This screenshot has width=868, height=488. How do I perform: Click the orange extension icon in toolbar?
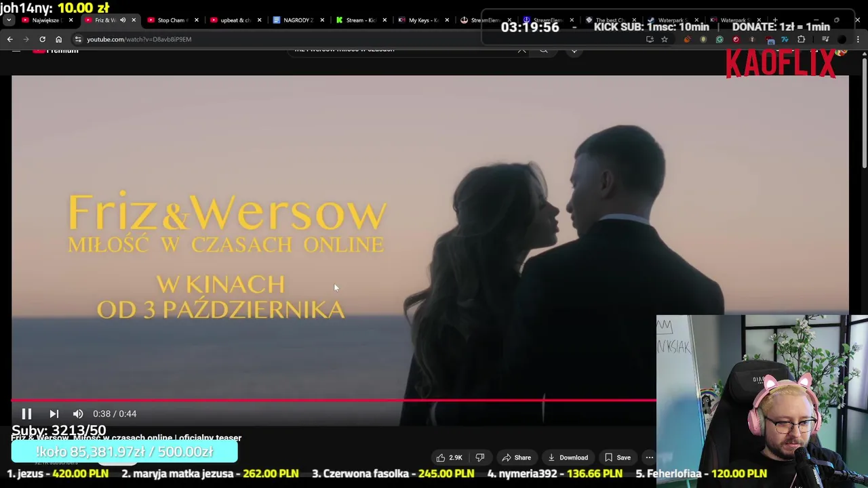pos(687,39)
